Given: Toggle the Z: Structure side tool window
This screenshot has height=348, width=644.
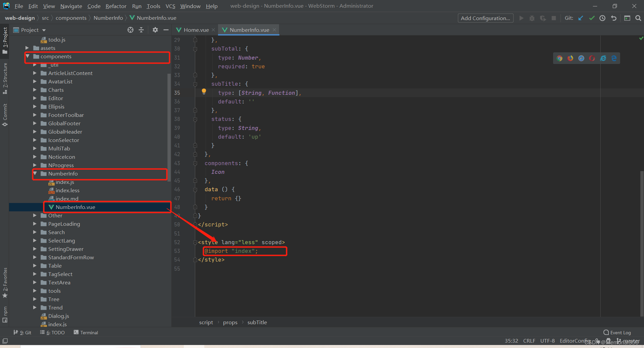Looking at the screenshot, I should 5,78.
